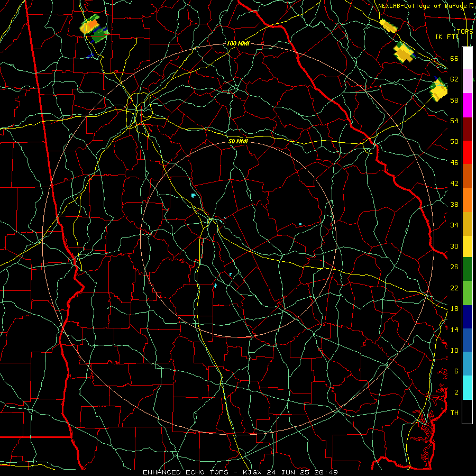476x476 pixels.
Task: Click the '30' scale label
Action: click(x=454, y=246)
